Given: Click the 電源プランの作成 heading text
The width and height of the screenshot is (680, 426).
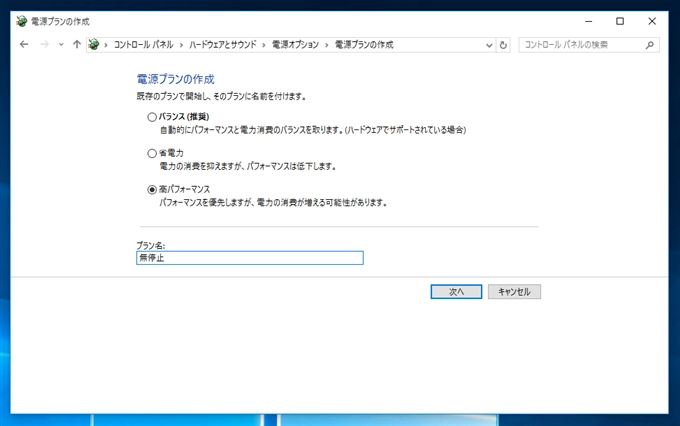Looking at the screenshot, I should coord(176,79).
